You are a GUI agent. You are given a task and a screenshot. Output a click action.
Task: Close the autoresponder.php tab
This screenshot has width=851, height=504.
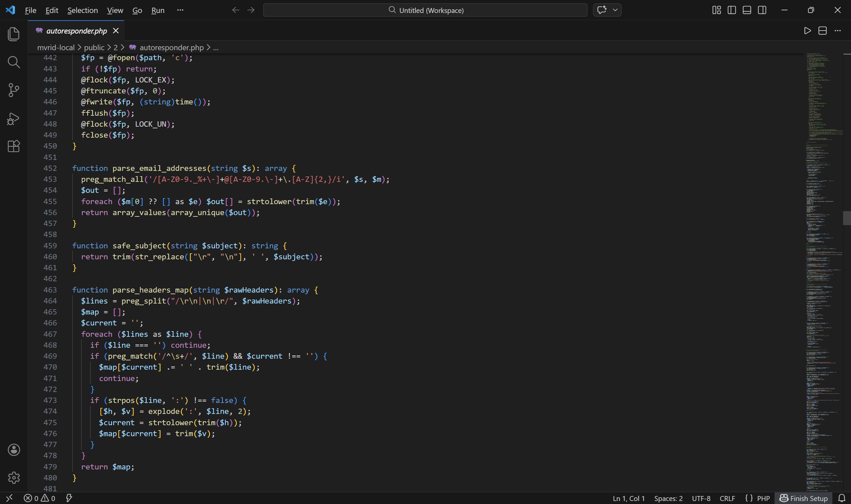tap(116, 31)
